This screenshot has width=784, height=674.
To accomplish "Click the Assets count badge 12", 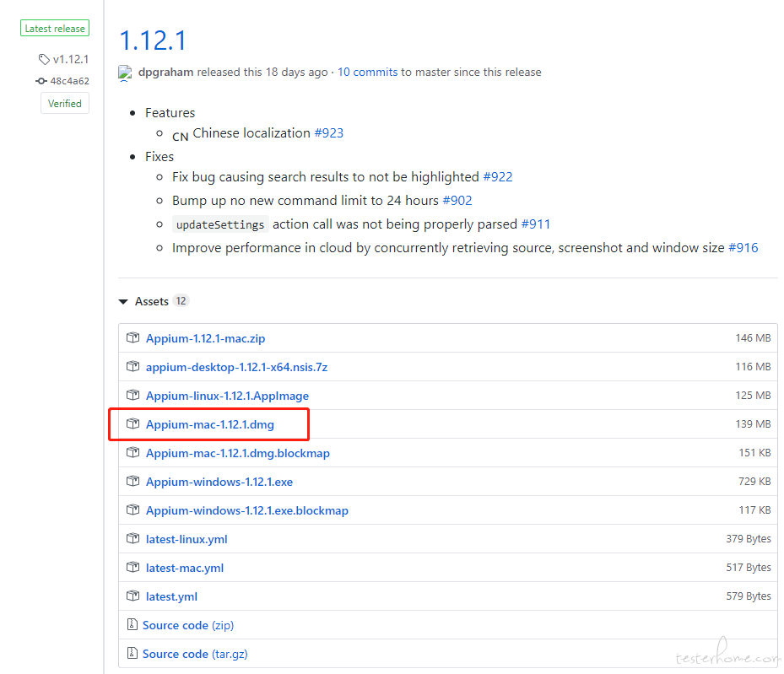I will pos(181,301).
